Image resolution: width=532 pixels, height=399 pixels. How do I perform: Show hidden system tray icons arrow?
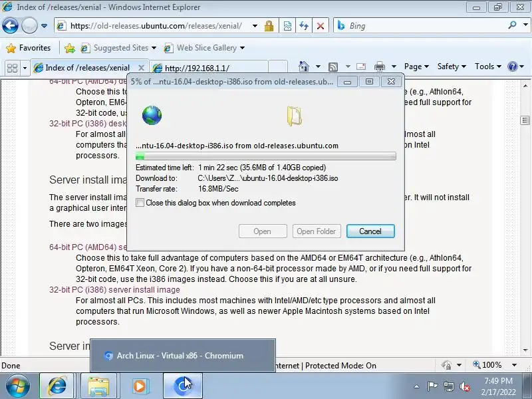pos(417,386)
